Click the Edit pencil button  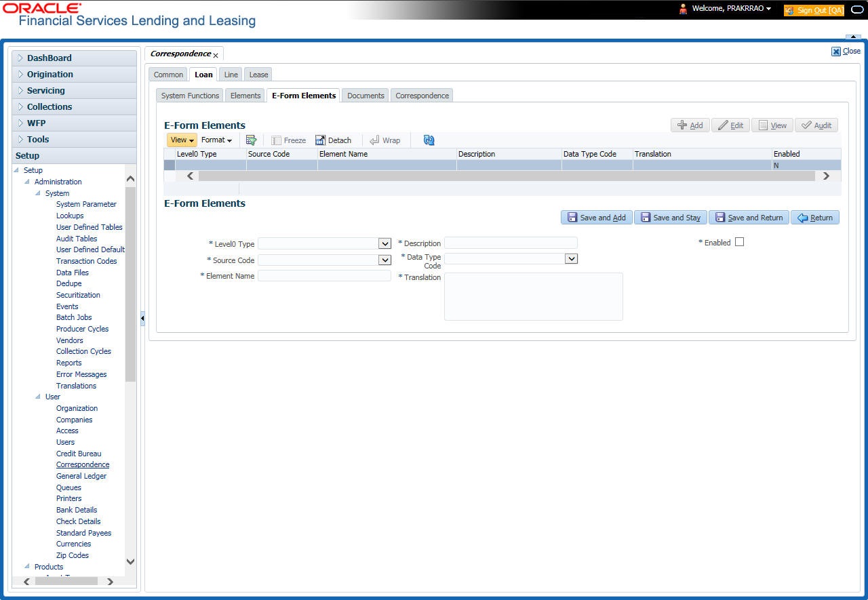point(730,125)
